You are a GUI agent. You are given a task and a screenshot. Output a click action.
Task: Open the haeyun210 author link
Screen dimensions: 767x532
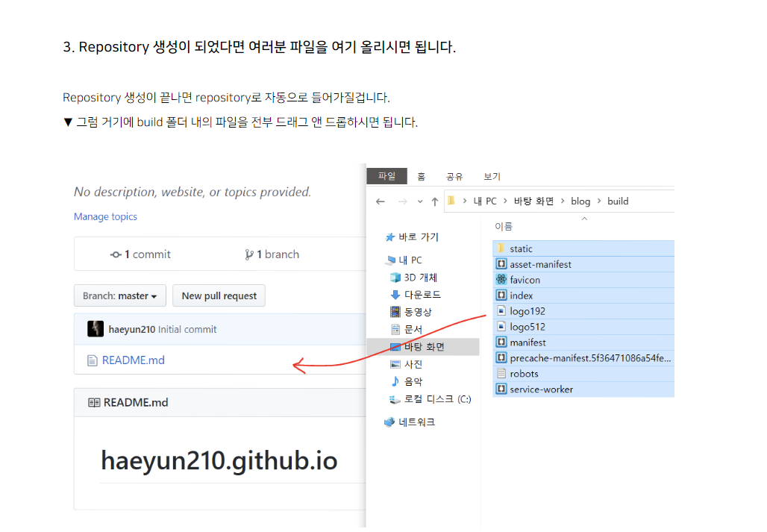[131, 330]
